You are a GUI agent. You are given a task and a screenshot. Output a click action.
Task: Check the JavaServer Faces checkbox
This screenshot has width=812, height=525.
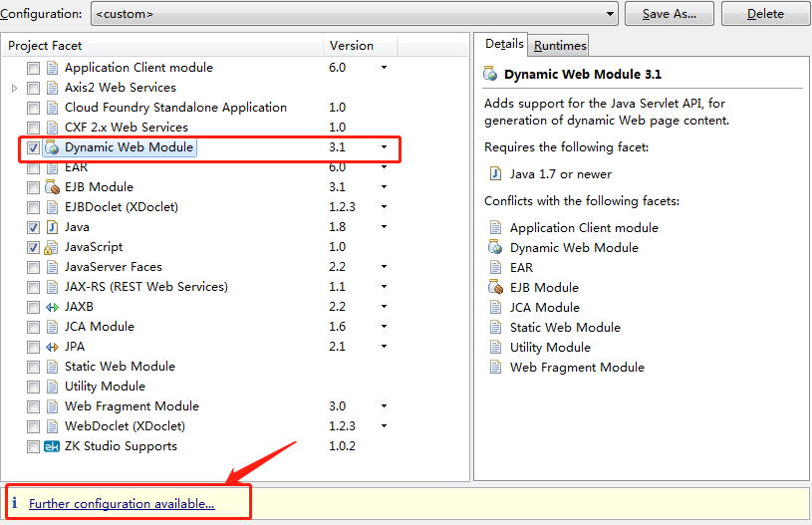point(33,268)
